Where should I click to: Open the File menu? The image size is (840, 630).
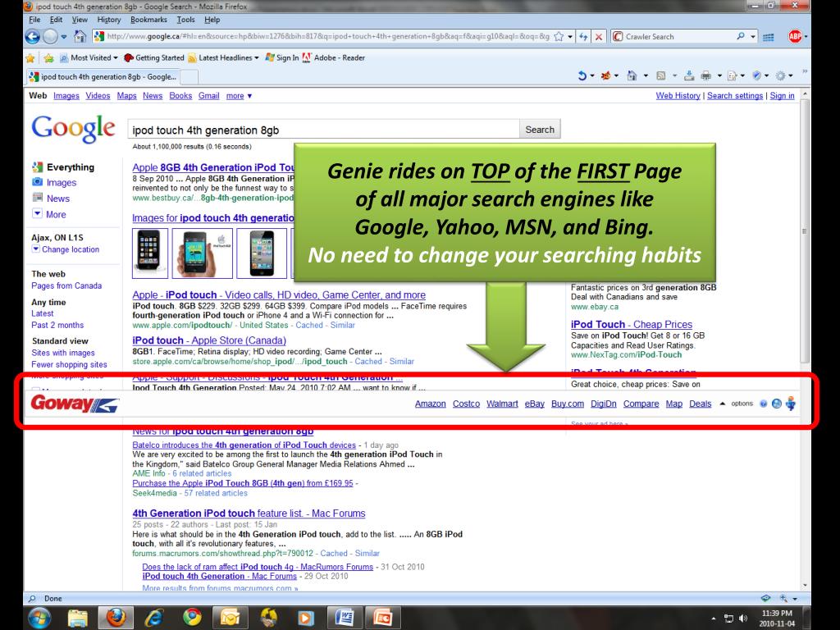tap(34, 20)
